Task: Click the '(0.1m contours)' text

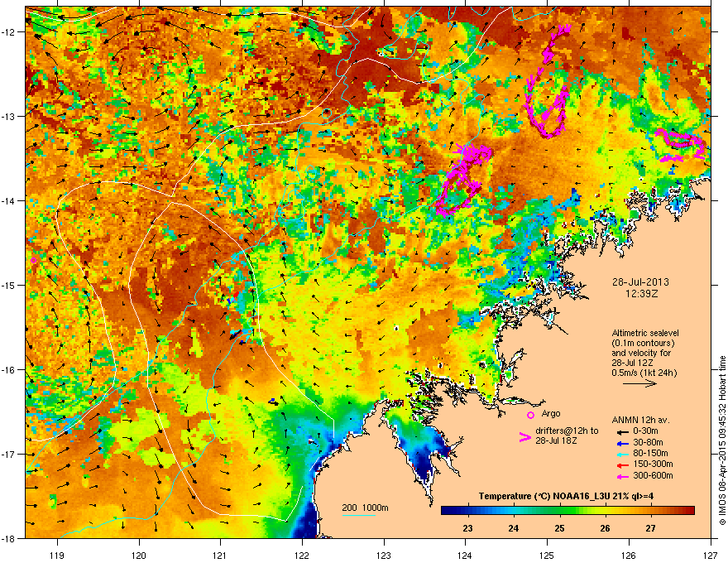Action: coord(643,344)
